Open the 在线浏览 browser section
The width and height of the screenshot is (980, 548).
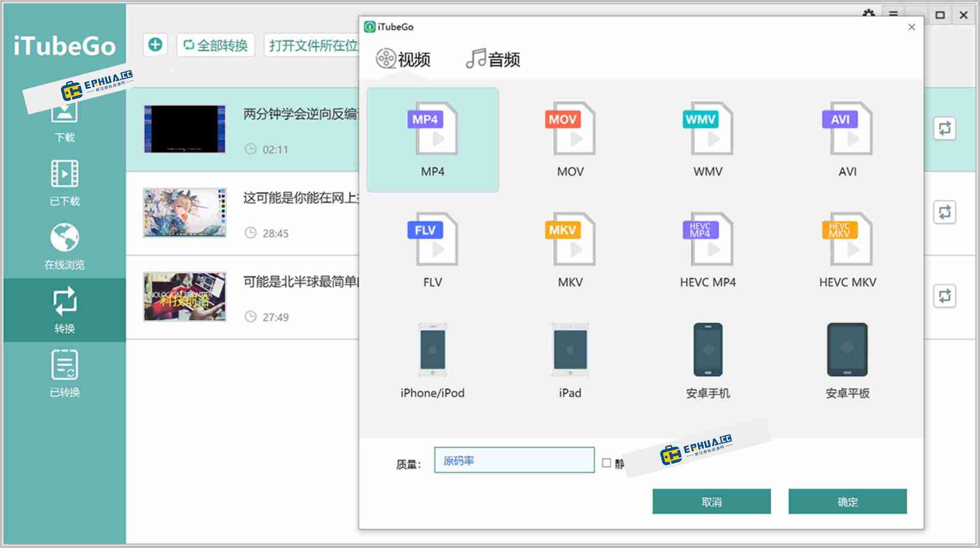pyautogui.click(x=64, y=247)
